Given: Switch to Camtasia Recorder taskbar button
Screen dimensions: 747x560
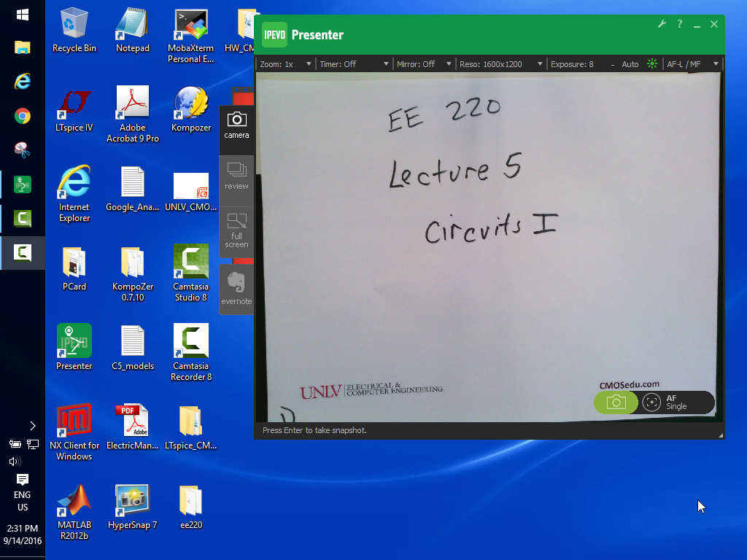Looking at the screenshot, I should (23, 252).
